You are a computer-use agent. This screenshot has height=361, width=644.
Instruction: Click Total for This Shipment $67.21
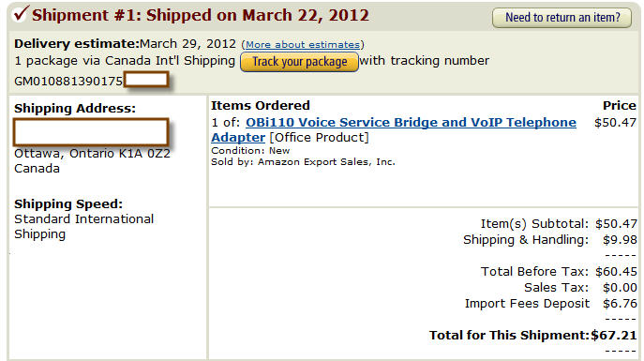pos(533,335)
